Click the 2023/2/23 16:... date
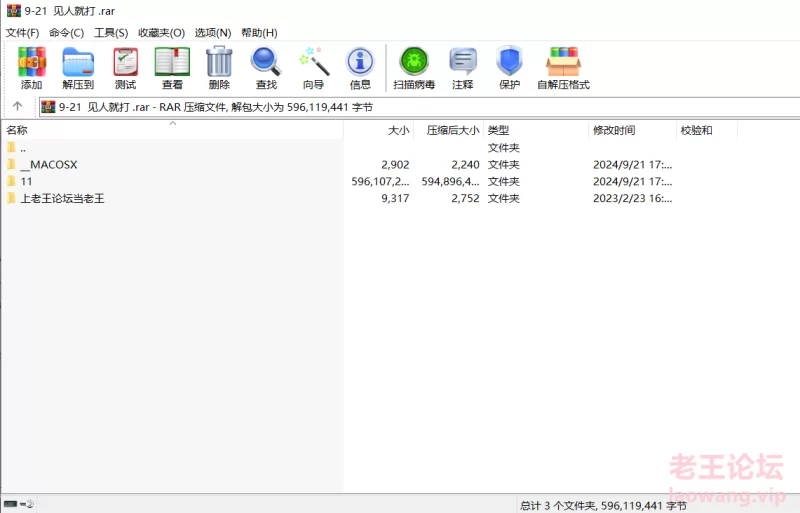The width and height of the screenshot is (800, 513). coord(633,198)
